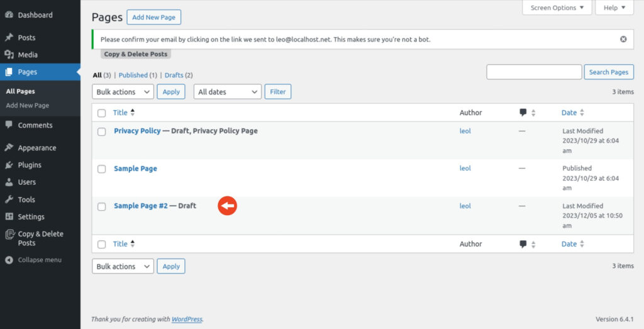The height and width of the screenshot is (329, 644).
Task: Click the comments bubble icon in table header
Action: pos(523,113)
